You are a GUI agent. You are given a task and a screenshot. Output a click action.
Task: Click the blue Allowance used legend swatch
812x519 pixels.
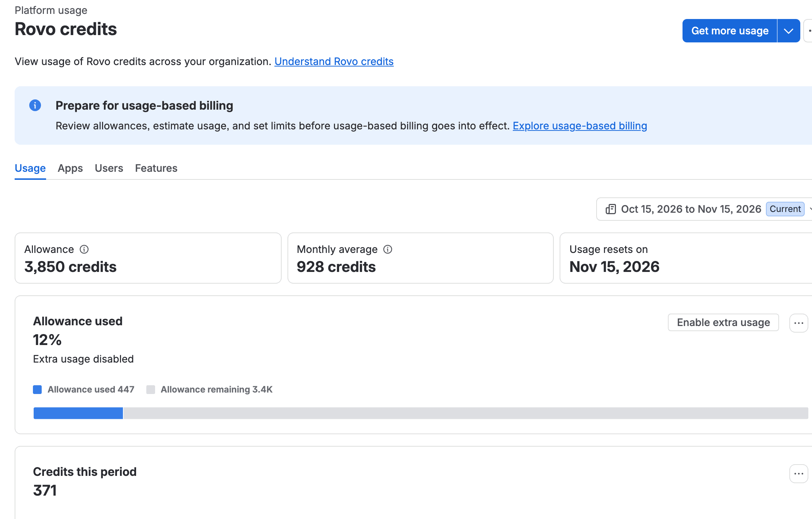[37, 390]
